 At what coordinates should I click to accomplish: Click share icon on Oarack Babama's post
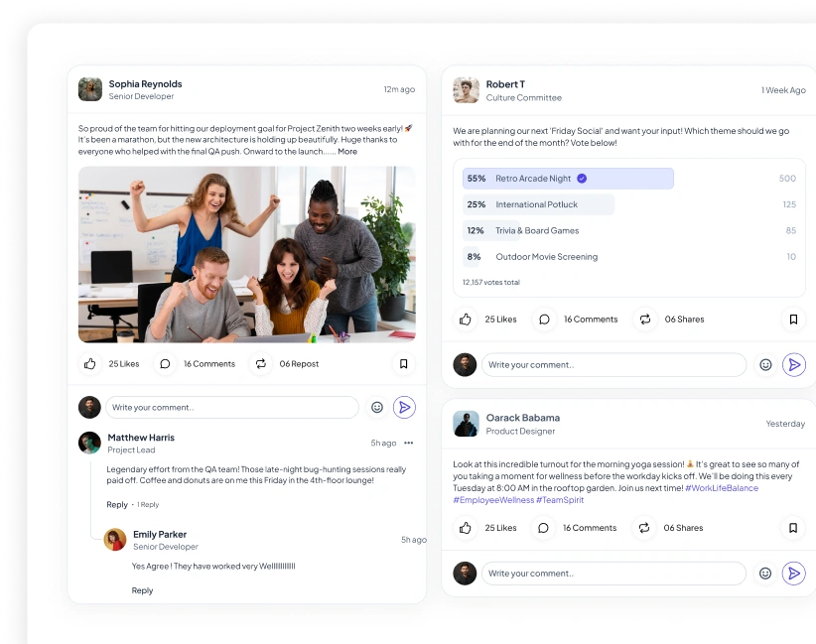(x=643, y=528)
